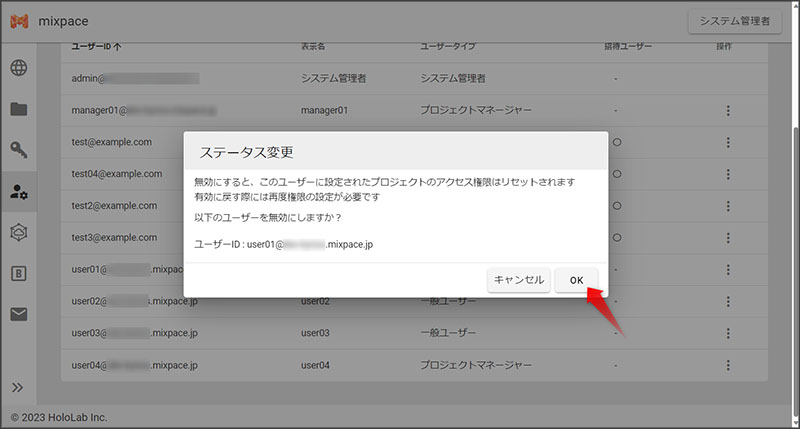Open user management icon in sidebar
The image size is (800, 429).
coord(19,191)
